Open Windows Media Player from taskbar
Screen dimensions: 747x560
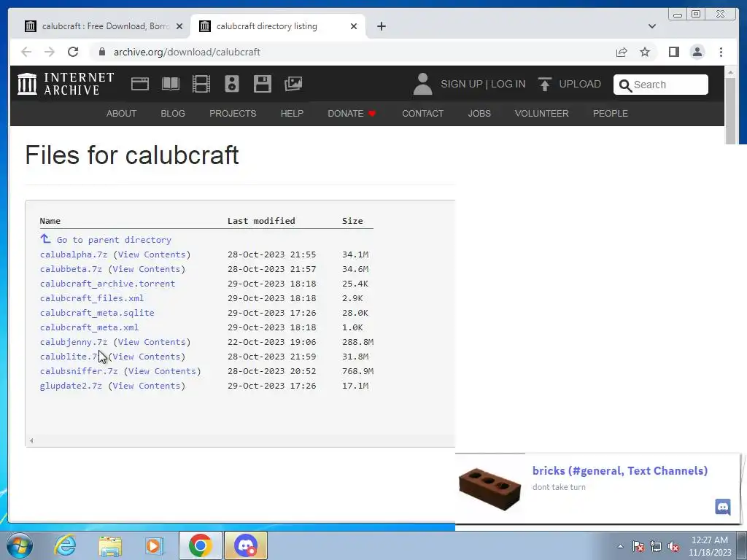(x=155, y=545)
